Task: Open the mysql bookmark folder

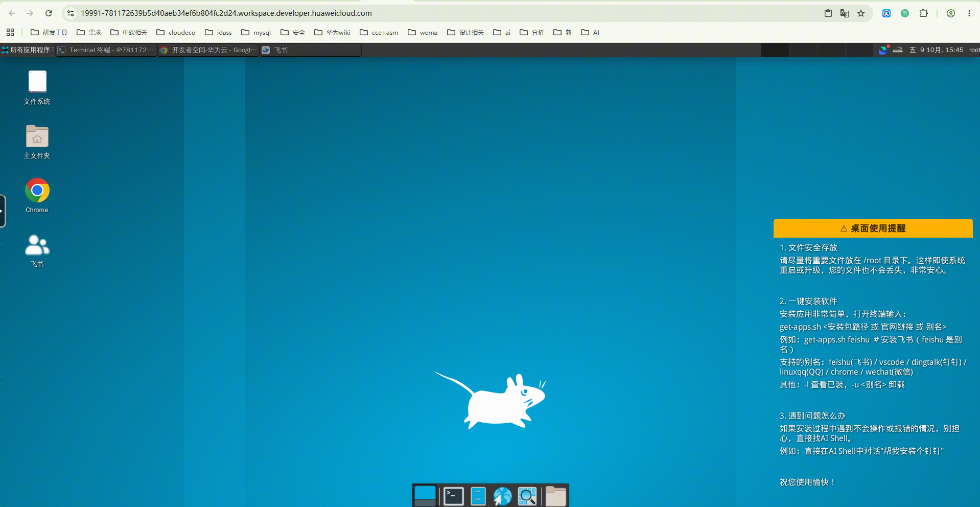Action: coord(256,32)
